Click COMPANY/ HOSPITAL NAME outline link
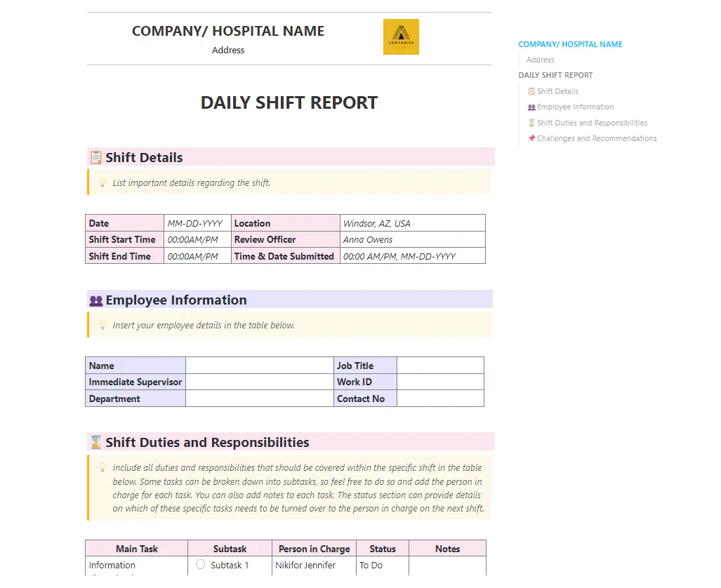Screen dimensions: 721x588 [570, 45]
